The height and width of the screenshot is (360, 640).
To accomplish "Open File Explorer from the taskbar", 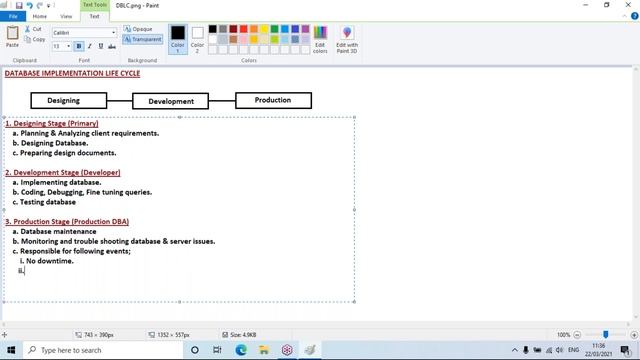I will pyautogui.click(x=264, y=350).
